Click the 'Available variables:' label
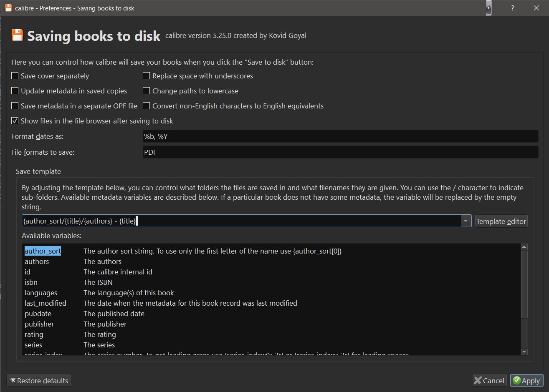 52,236
